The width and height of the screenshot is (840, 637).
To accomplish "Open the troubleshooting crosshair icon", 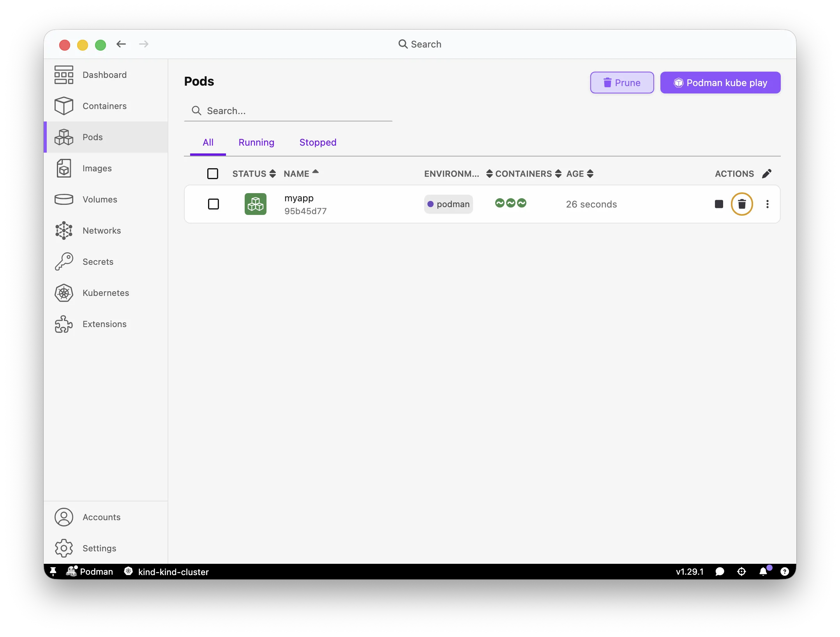I will point(741,572).
